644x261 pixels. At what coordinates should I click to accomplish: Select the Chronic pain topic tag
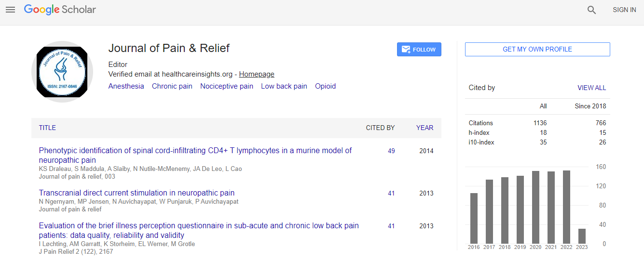pos(172,86)
